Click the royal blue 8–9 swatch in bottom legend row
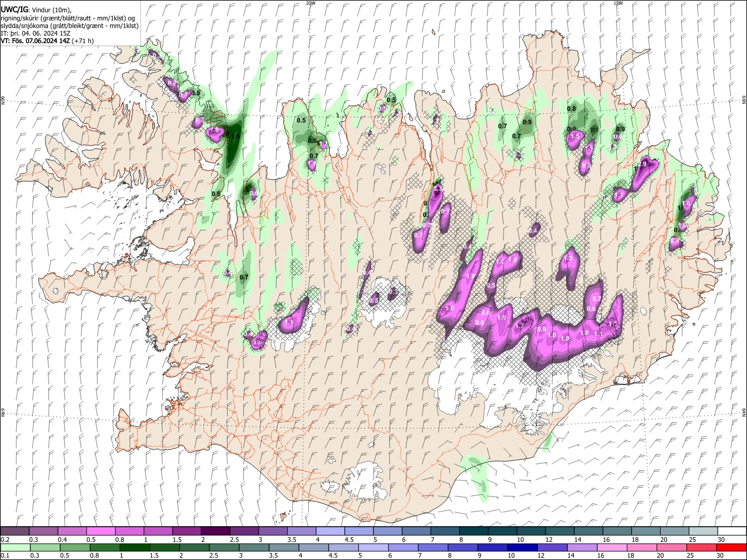Viewport: 747px width, 560px height. (463, 547)
